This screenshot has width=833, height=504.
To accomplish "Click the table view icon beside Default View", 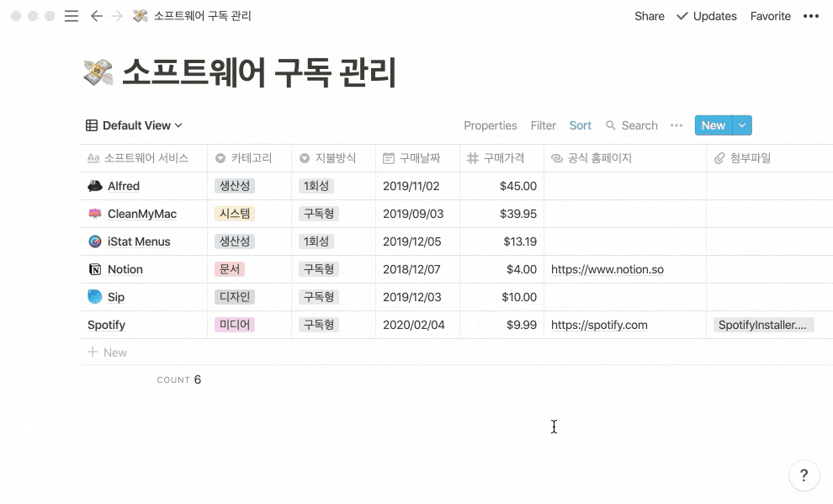I will click(x=92, y=125).
